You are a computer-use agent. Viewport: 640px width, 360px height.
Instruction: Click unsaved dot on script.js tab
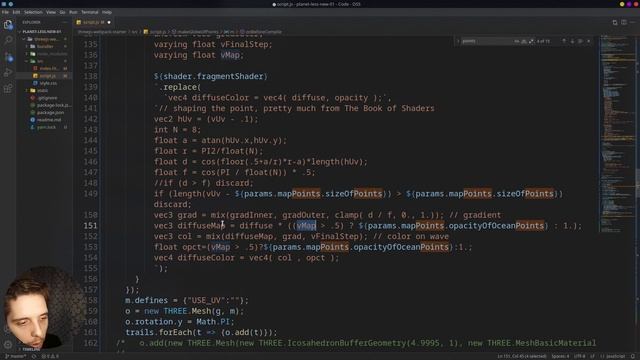109,22
